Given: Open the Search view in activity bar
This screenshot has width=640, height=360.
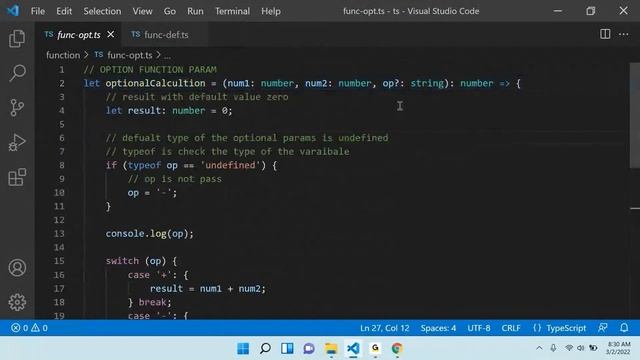Looking at the screenshot, I should pyautogui.click(x=17, y=73).
